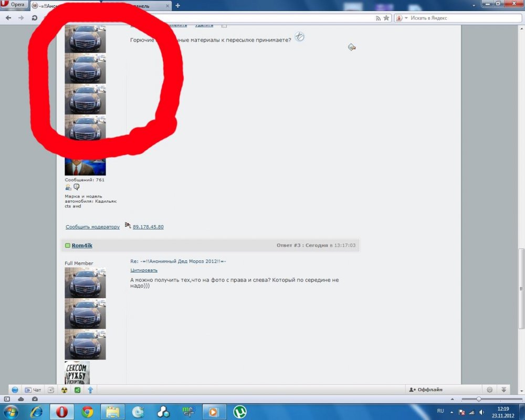
Task: Open the Opera main menu button
Action: click(x=14, y=5)
